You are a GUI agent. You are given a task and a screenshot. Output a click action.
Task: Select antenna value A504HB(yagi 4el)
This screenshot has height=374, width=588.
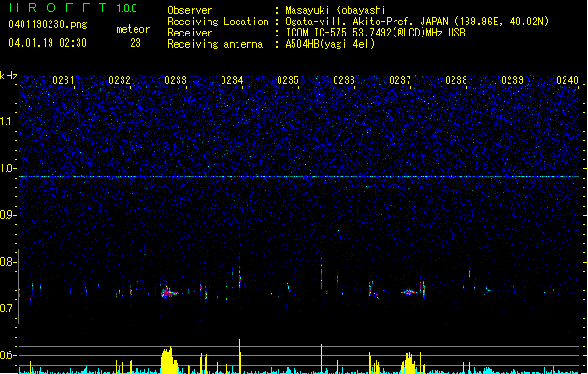[x=330, y=44]
